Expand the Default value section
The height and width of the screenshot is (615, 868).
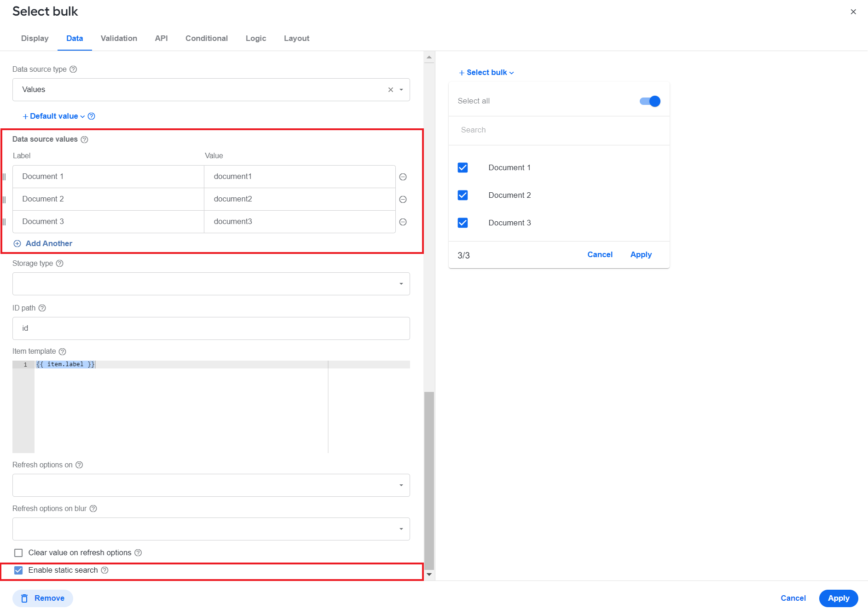point(54,116)
